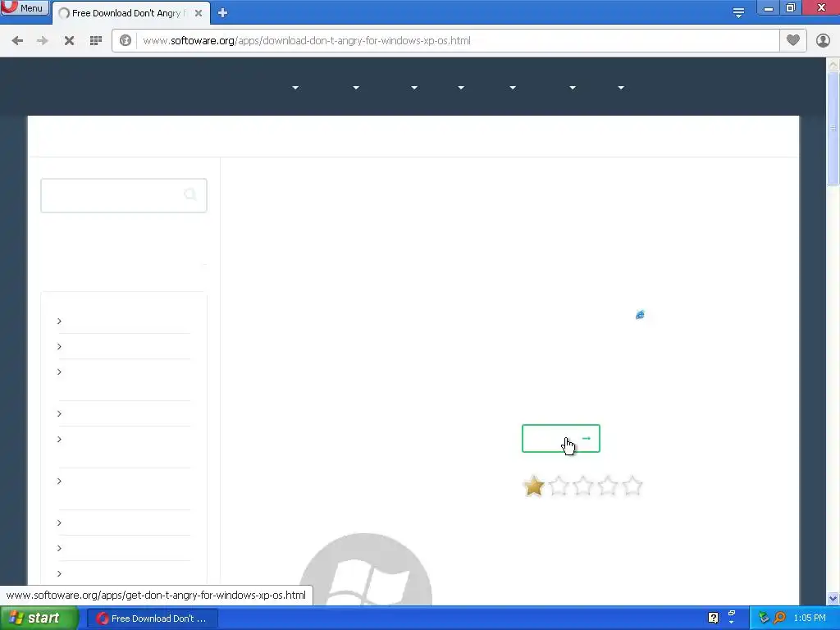Viewport: 840px width, 630px height.
Task: Click the green outlined arrow download button
Action: (561, 439)
